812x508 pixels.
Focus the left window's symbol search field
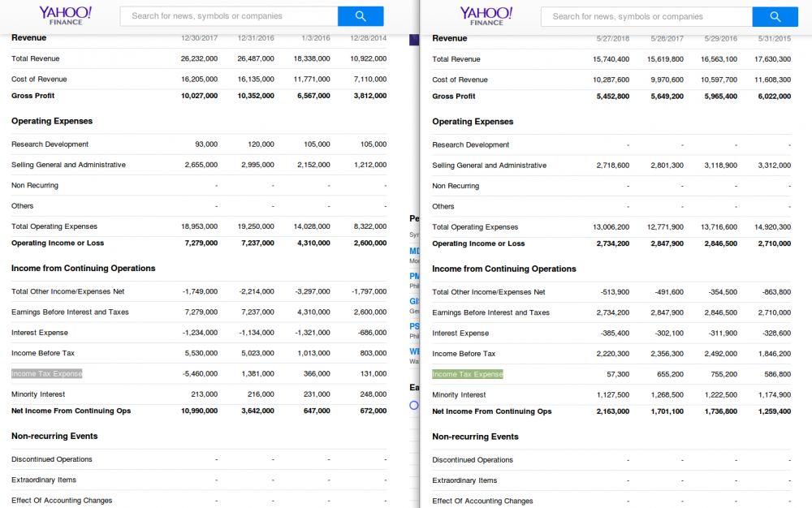(229, 16)
